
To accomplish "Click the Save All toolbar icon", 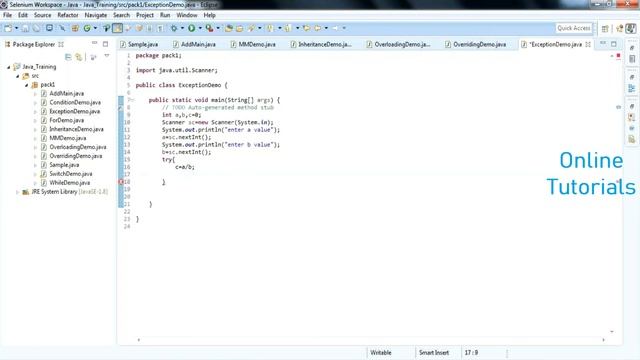I will (x=36, y=28).
